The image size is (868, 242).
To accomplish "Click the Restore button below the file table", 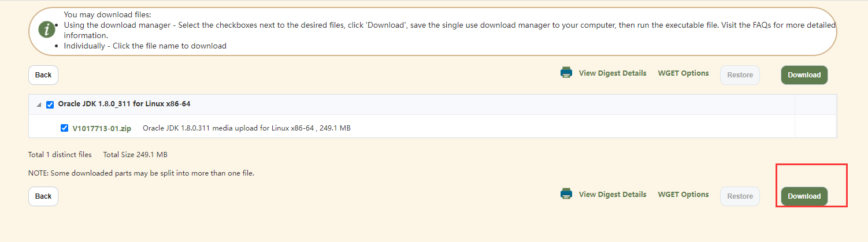I will pos(740,196).
